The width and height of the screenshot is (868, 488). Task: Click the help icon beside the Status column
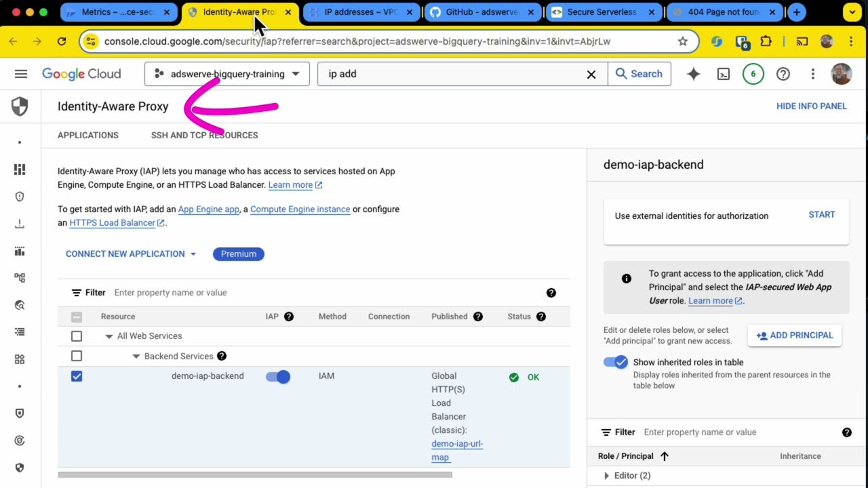coord(541,317)
